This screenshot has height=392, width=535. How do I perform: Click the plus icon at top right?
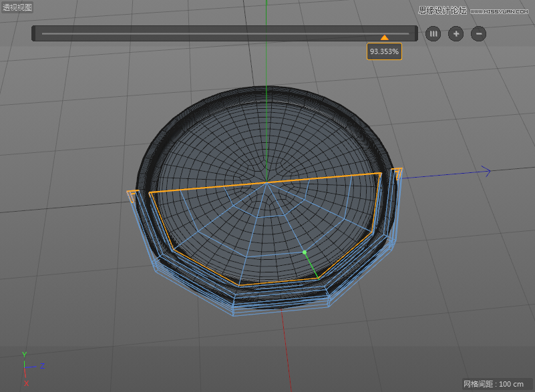tap(456, 33)
